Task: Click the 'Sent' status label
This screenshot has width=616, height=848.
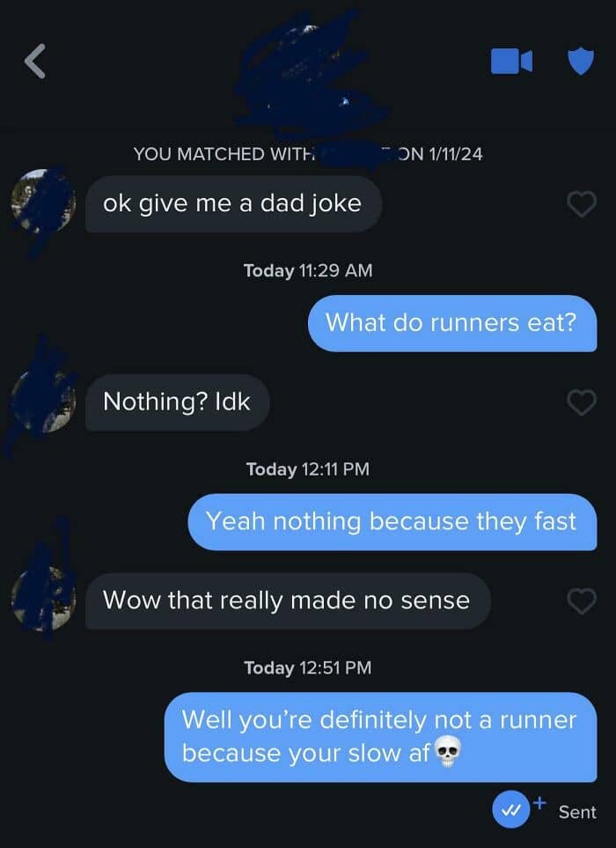Action: [577, 812]
